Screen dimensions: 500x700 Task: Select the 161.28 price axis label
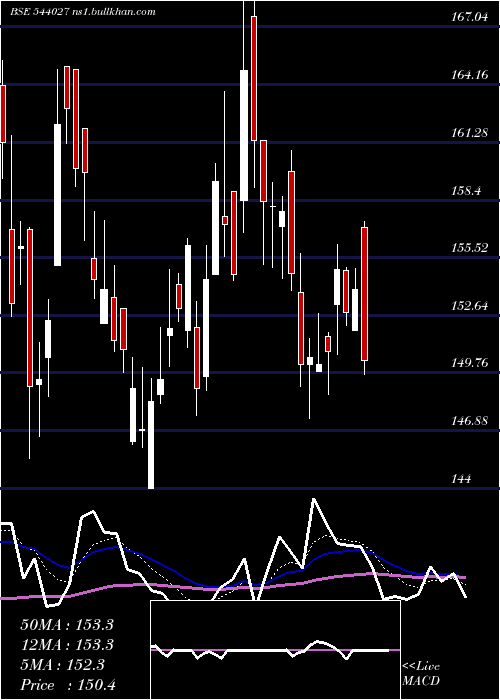click(x=470, y=133)
